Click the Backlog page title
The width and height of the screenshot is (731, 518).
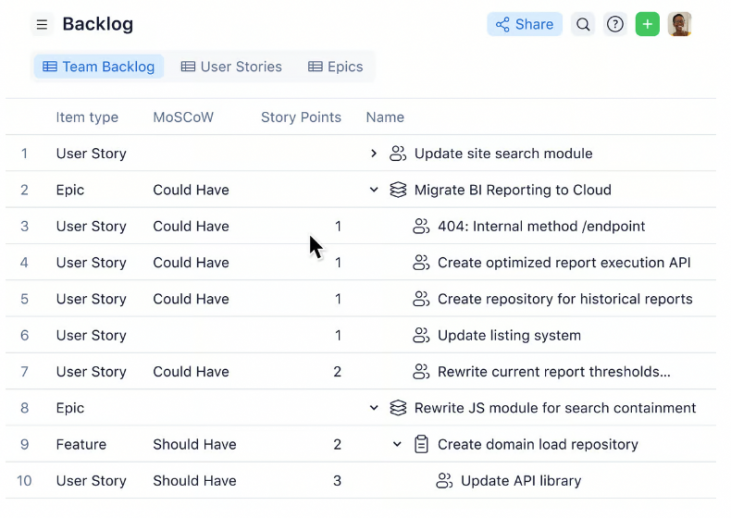[x=98, y=24]
